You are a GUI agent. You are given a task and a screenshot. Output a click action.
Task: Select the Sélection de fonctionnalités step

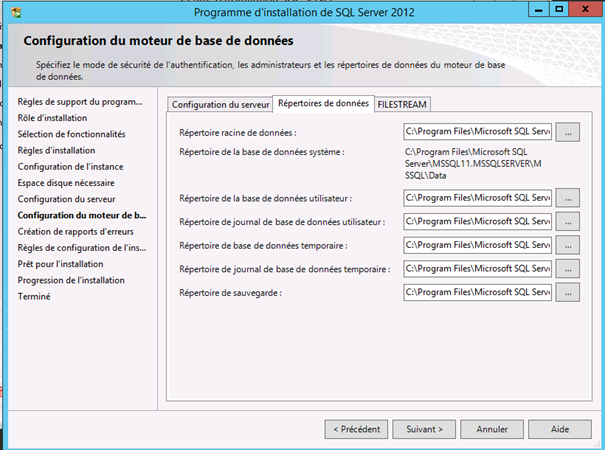click(71, 134)
